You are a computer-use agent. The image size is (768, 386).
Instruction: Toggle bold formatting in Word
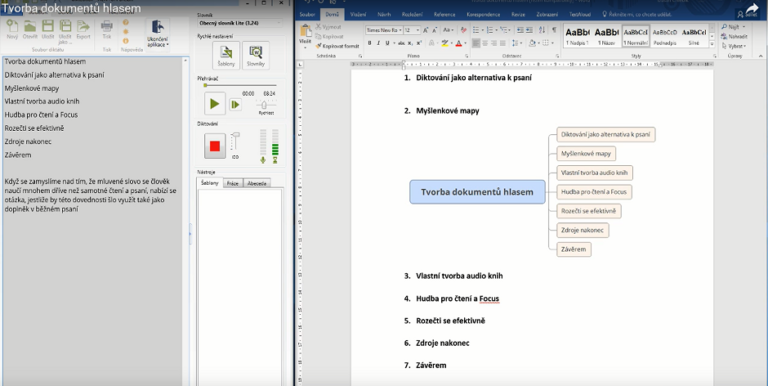[x=369, y=43]
